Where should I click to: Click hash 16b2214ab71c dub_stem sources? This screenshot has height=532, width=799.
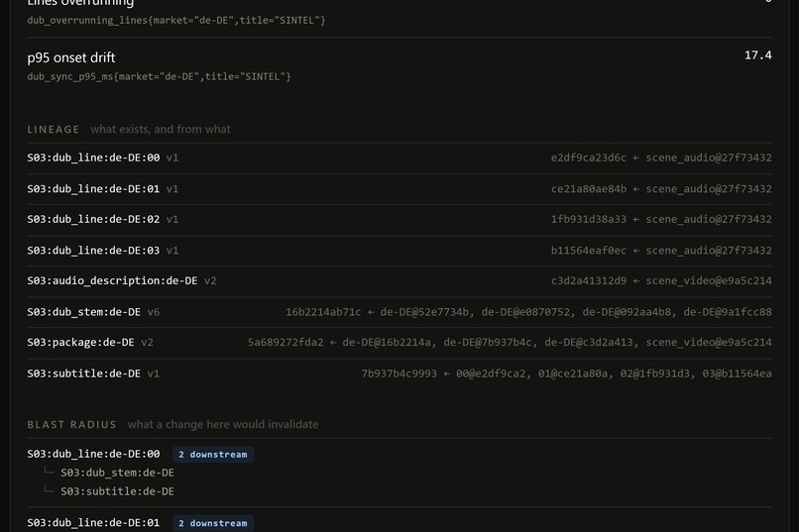(x=528, y=312)
